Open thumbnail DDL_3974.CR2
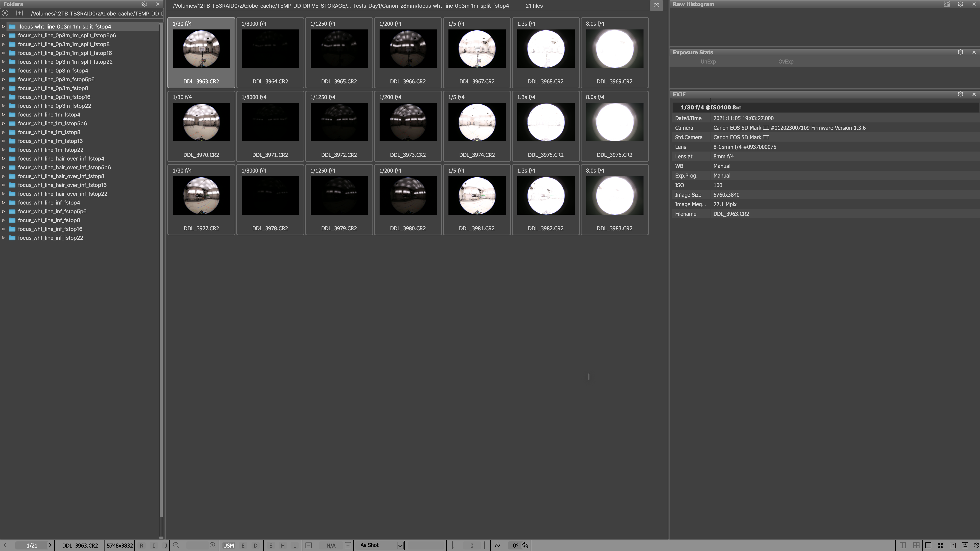Screen dimensions: 980x551 click(x=477, y=122)
